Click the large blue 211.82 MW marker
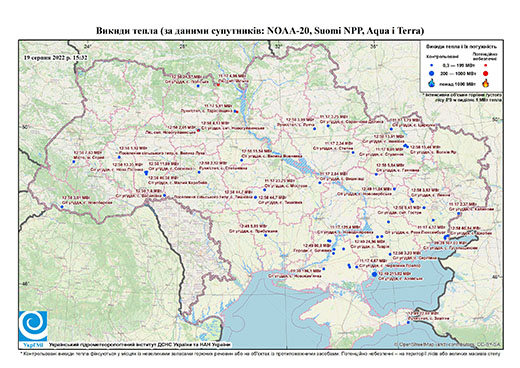 pyautogui.click(x=374, y=274)
